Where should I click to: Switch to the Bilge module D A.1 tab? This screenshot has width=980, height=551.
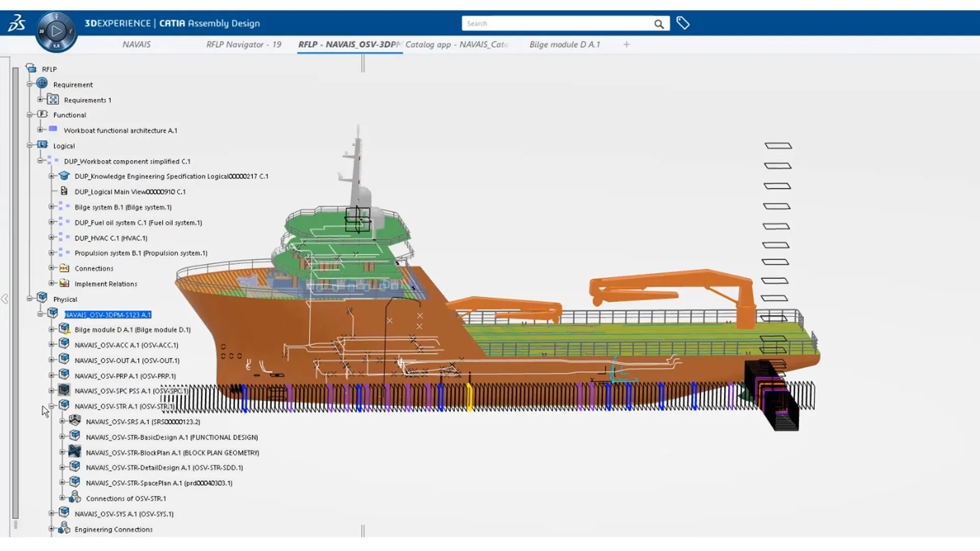565,44
